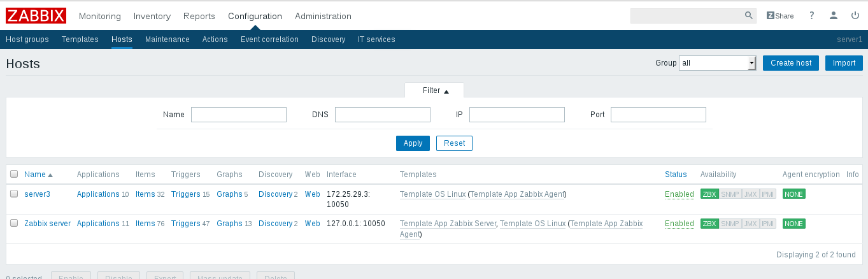Go to the Actions submenu
This screenshot has height=279, width=868.
click(215, 39)
